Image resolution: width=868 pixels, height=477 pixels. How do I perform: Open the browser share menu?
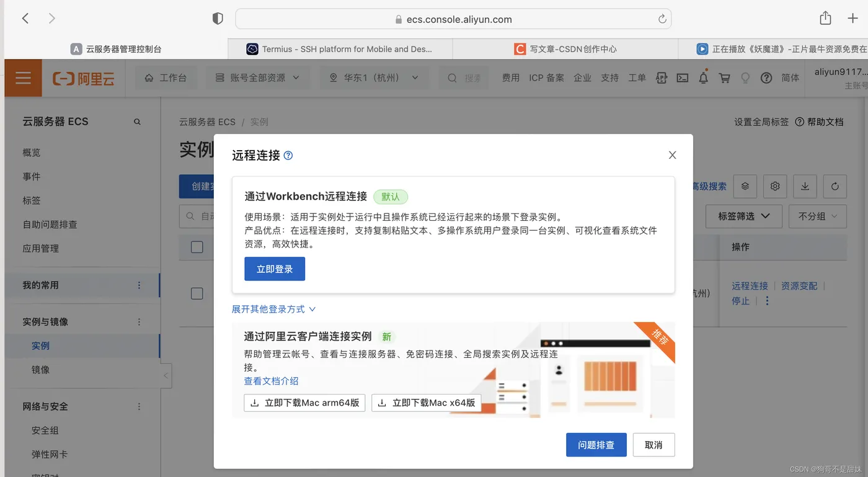point(825,18)
